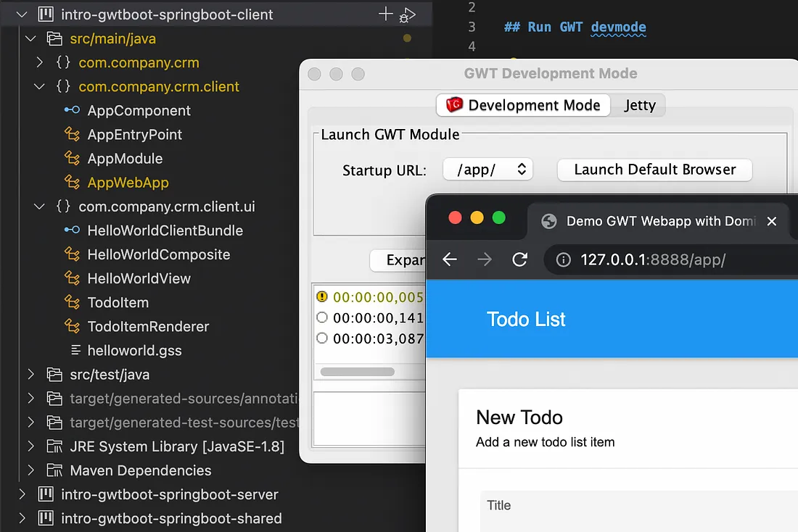Switch to the Jetty tab
Screen dimensions: 798x532
[x=640, y=105]
